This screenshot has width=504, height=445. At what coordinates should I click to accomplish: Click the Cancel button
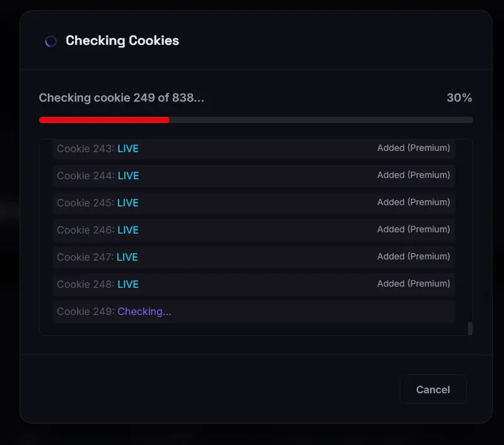(x=433, y=389)
